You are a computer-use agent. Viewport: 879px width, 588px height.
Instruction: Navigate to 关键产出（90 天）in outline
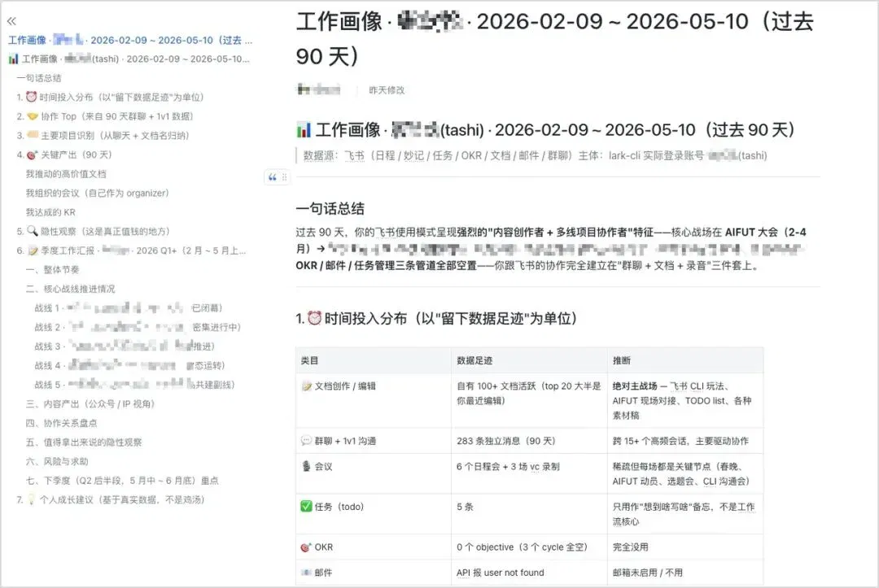click(64, 155)
